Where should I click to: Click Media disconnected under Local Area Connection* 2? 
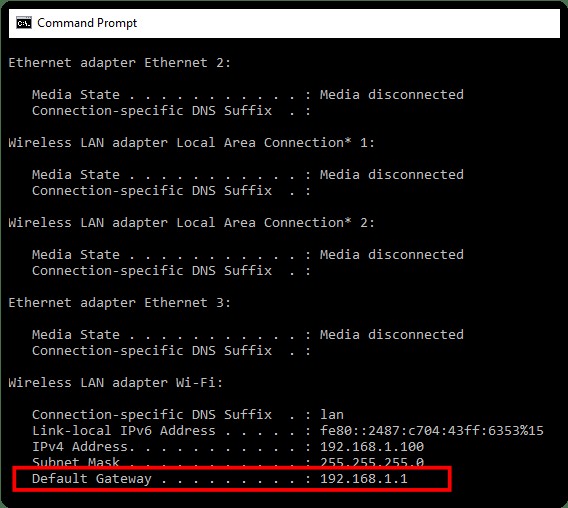(x=392, y=255)
